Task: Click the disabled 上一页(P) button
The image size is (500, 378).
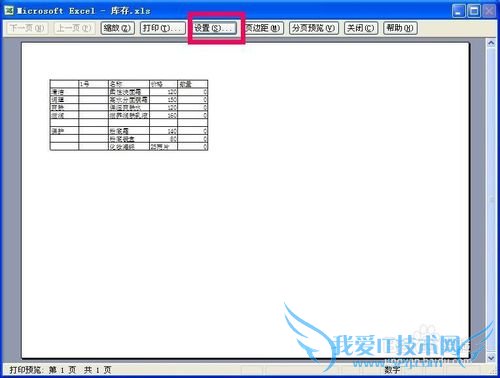Action: (75, 28)
